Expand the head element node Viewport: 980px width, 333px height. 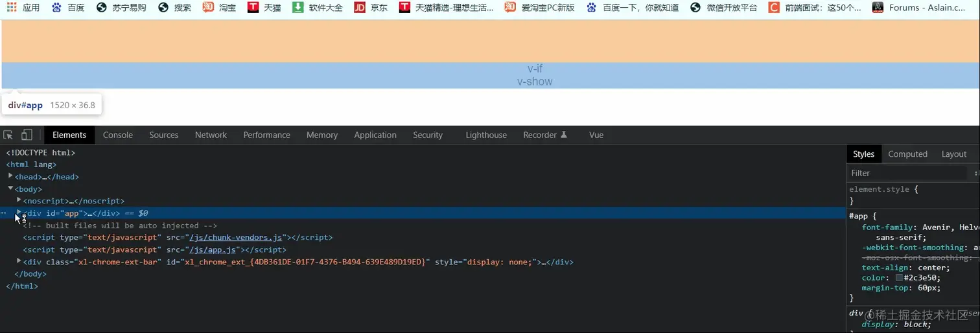tap(10, 176)
